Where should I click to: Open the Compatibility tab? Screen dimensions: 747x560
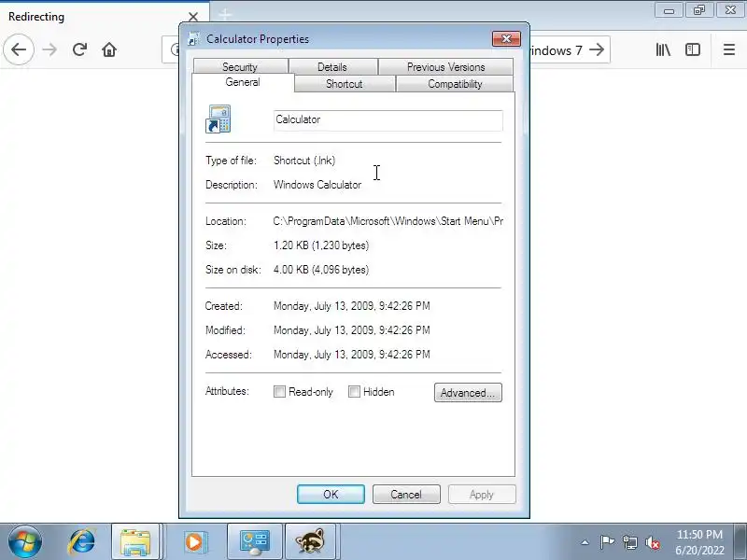click(x=455, y=84)
